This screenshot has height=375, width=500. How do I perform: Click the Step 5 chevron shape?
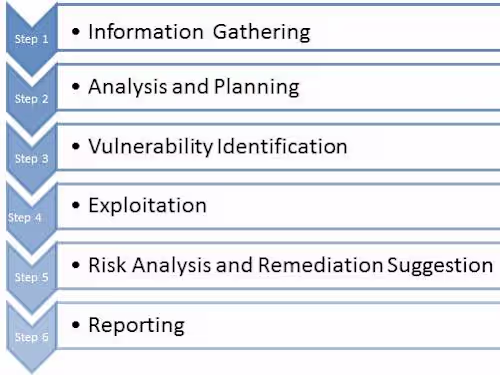32,278
